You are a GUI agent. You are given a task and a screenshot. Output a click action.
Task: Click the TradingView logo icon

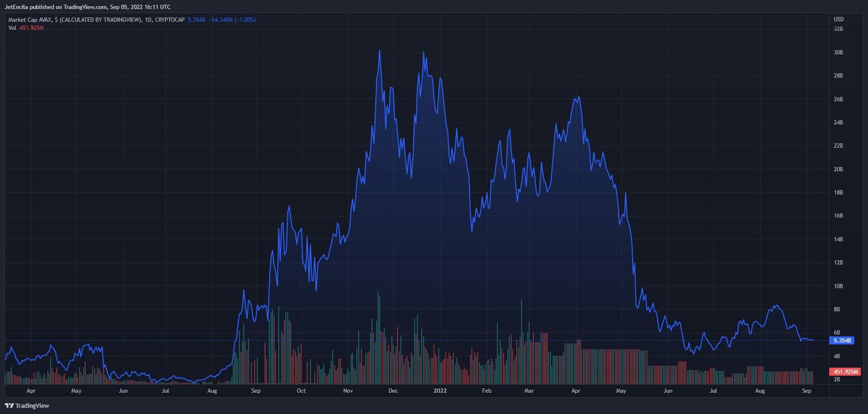9,405
